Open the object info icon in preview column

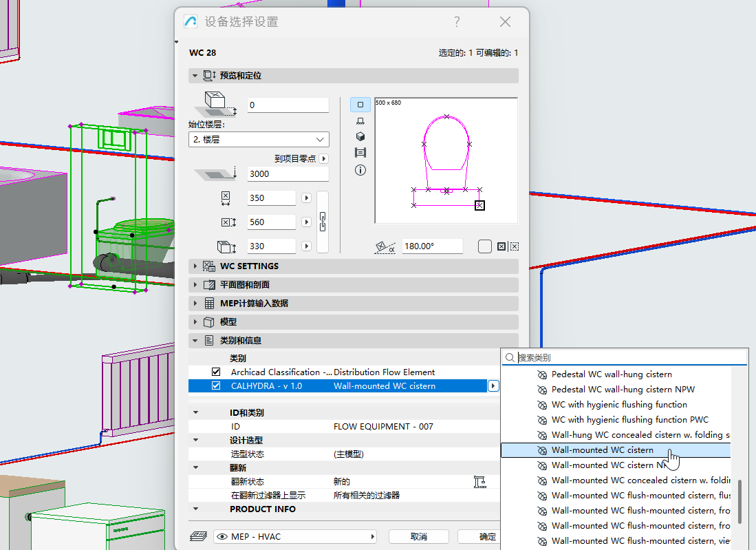coord(360,170)
